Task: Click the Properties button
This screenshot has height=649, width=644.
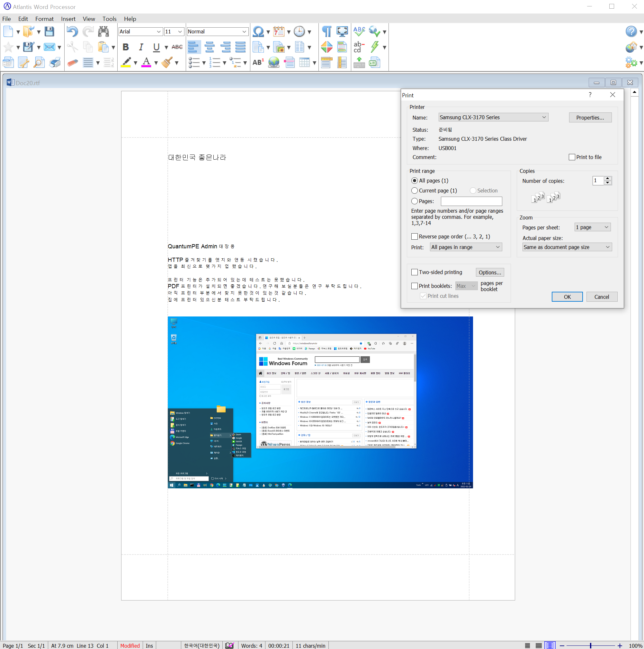Action: [589, 117]
